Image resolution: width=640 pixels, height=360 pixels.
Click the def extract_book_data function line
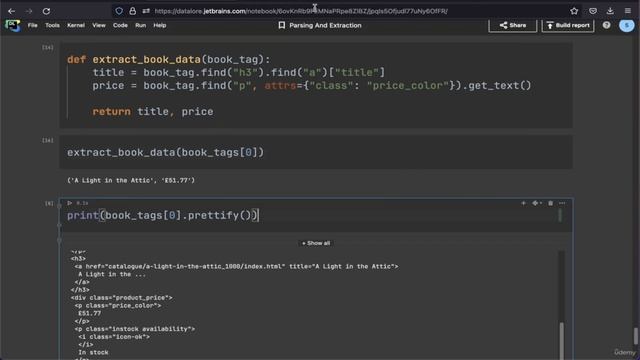(169, 60)
